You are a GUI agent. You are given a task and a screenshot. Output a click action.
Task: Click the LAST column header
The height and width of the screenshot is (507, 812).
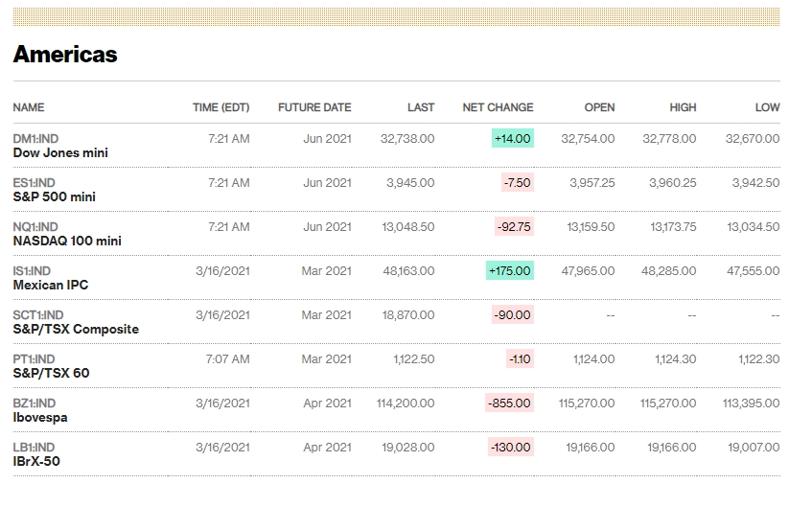[x=420, y=107]
